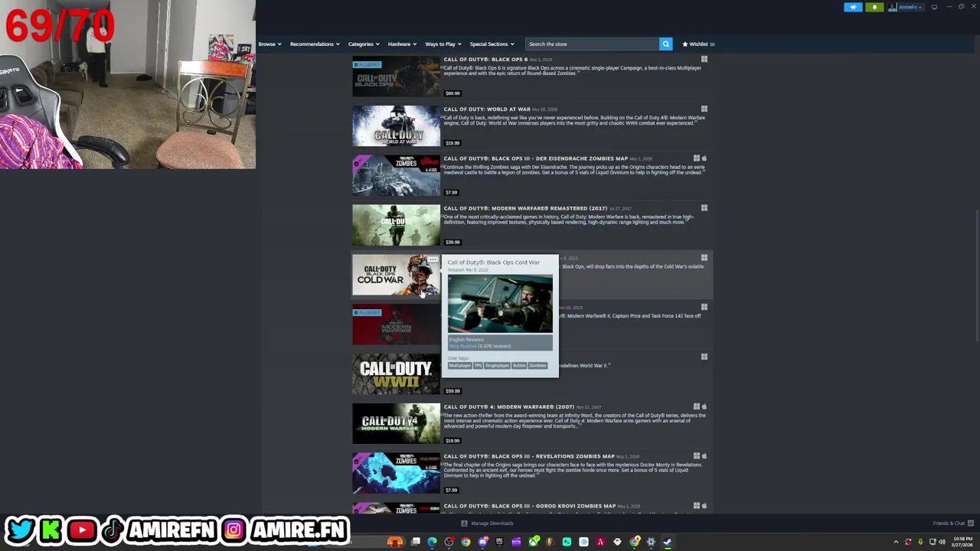Click Apple icon on the Der Eisendrache row
980x551 pixels.
(x=704, y=158)
